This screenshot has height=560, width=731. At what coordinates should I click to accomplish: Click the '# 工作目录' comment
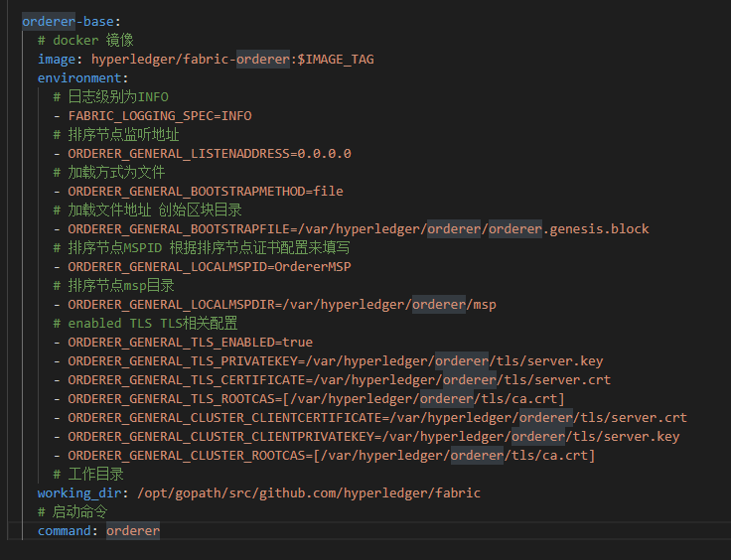(x=88, y=475)
